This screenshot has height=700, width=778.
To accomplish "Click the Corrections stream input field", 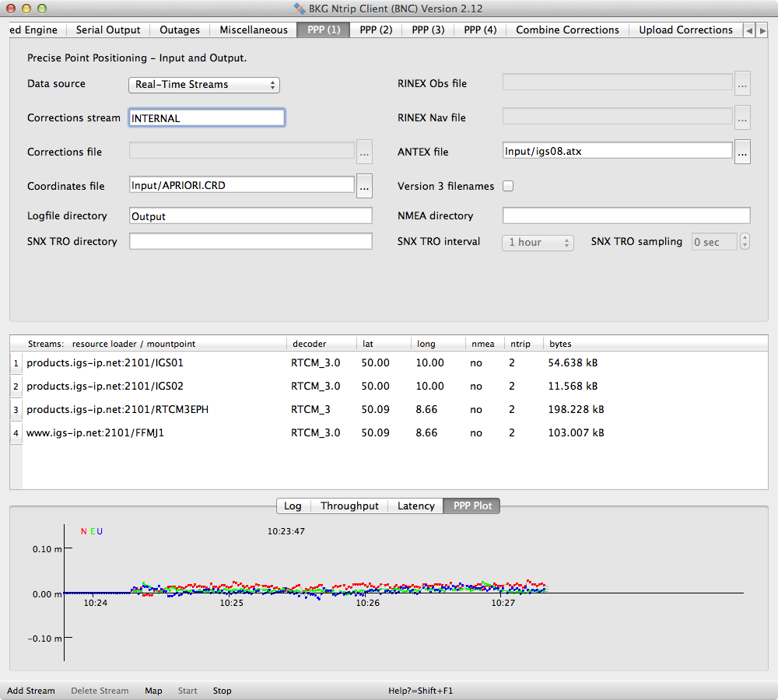I will pos(207,118).
